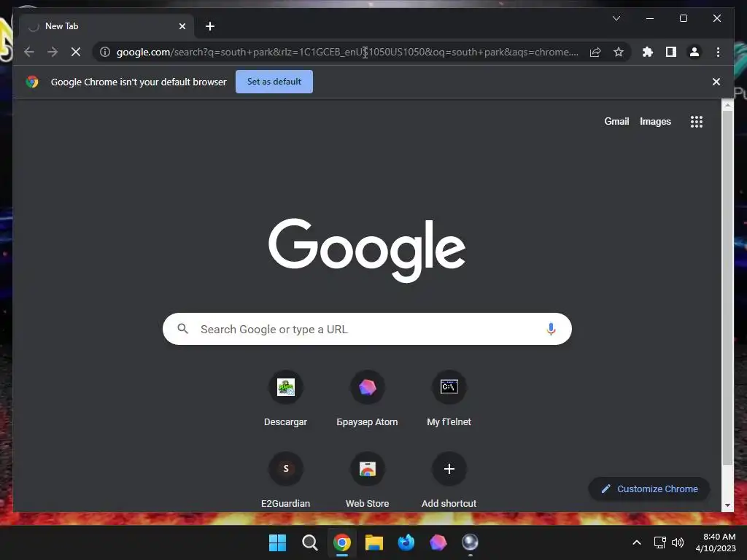The width and height of the screenshot is (747, 560).
Task: Click the Chrome taskbar icon
Action: 341,542
